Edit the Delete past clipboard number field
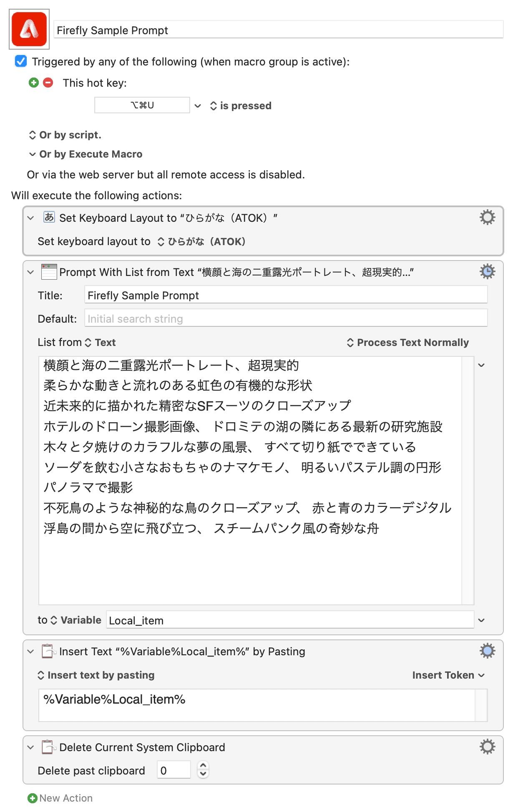Screen dimensions: 513x812 point(174,770)
